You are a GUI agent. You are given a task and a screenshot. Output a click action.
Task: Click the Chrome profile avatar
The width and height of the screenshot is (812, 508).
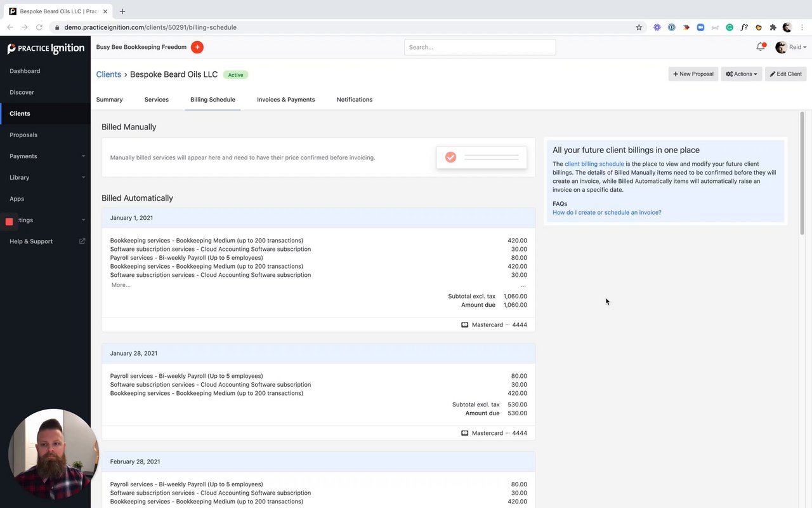click(787, 27)
